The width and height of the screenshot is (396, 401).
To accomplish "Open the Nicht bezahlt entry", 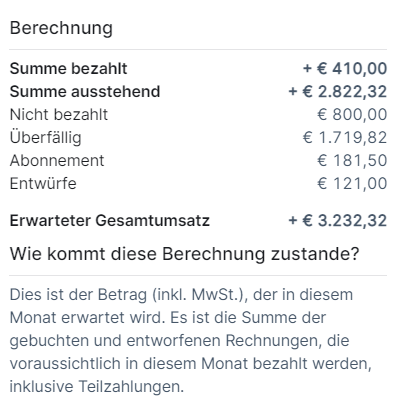I will click(59, 115).
